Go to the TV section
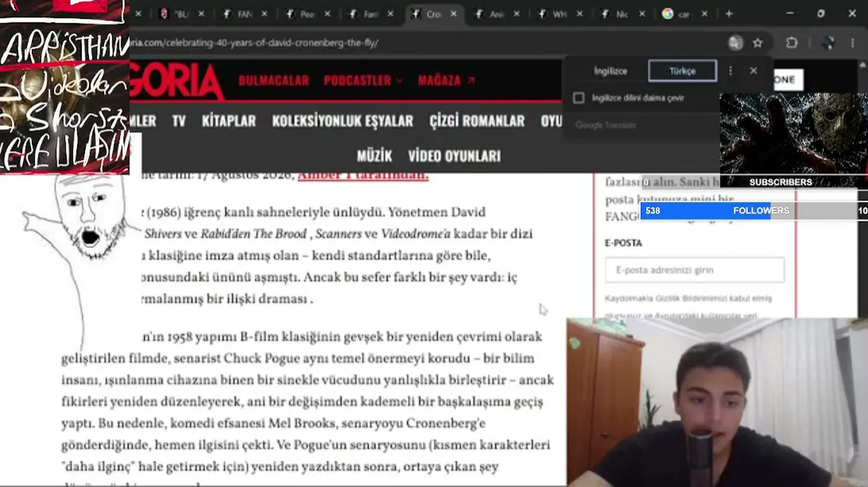The height and width of the screenshot is (487, 868). pyautogui.click(x=178, y=121)
